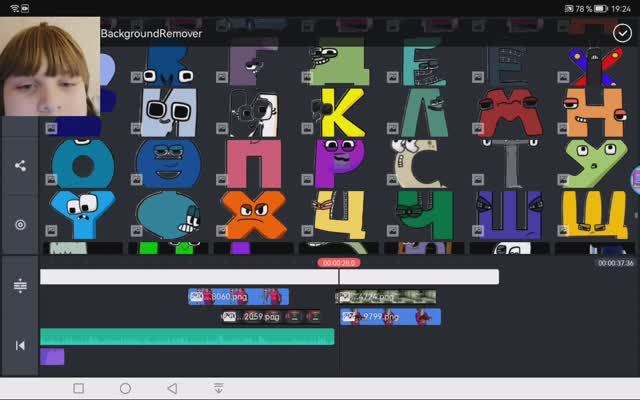Select the purple Г letter image in top row
This screenshot has width=640, height=400.
tap(254, 62)
